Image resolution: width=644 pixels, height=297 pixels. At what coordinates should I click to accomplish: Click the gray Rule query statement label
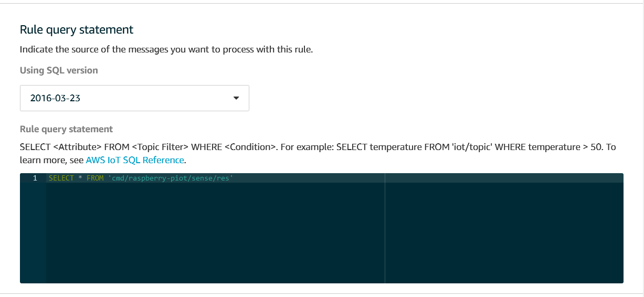pos(66,129)
